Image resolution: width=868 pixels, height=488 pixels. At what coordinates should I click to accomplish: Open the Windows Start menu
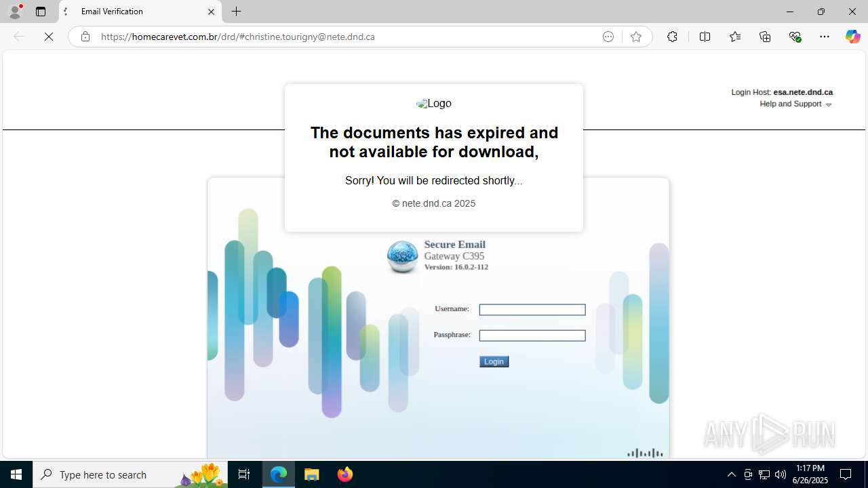tap(16, 474)
